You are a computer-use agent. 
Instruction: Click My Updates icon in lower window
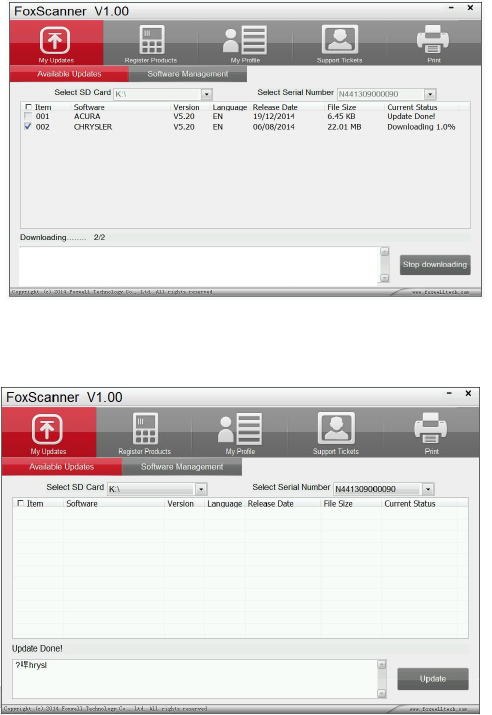click(x=48, y=432)
